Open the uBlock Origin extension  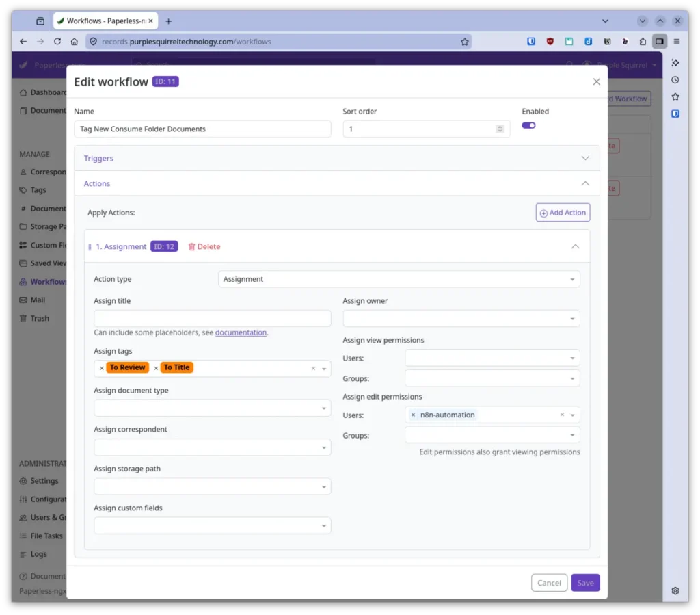click(x=550, y=41)
